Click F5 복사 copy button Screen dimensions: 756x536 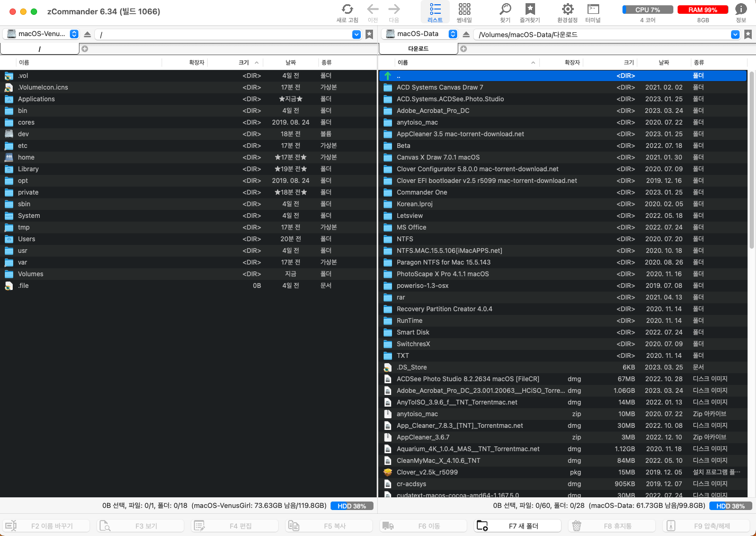pos(330,526)
